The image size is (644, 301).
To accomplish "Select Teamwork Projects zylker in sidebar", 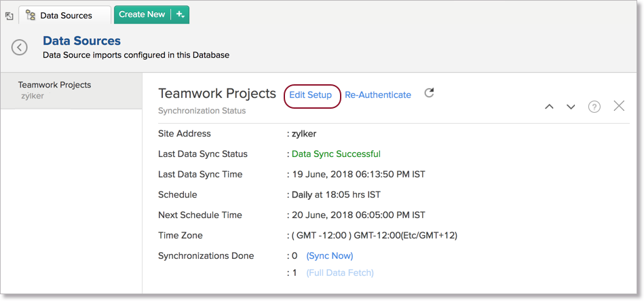I will 71,90.
